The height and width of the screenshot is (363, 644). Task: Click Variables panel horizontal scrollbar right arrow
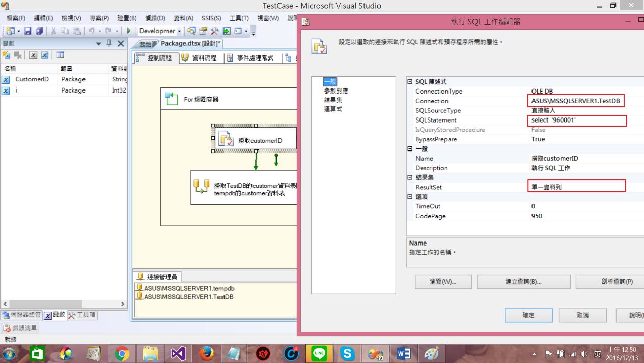pyautogui.click(x=122, y=304)
